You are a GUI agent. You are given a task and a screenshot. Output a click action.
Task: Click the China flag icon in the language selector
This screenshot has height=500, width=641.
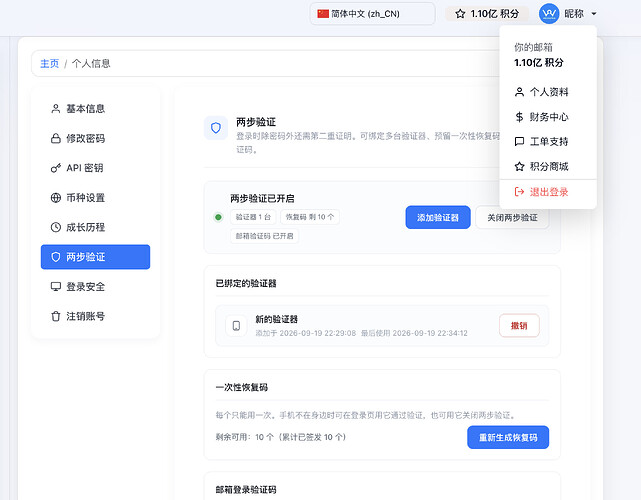pyautogui.click(x=323, y=14)
